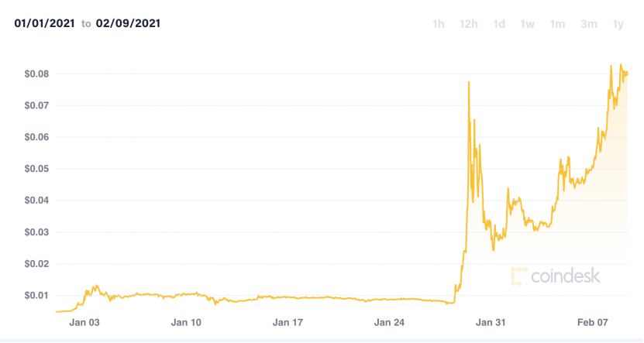Click the $0.01 price axis label
The height and width of the screenshot is (343, 644).
point(36,296)
